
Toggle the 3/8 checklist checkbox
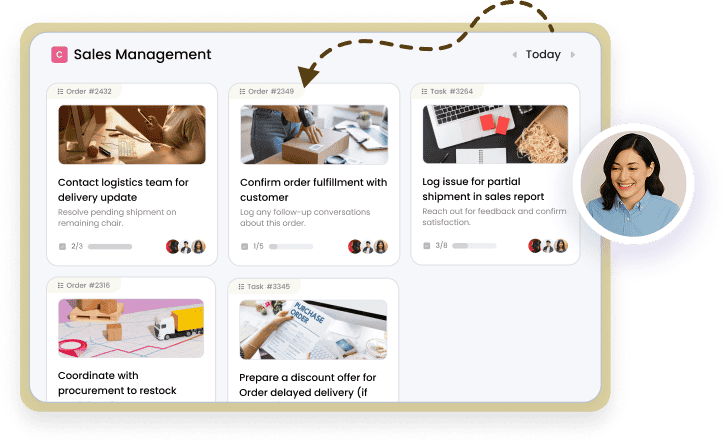(x=427, y=245)
